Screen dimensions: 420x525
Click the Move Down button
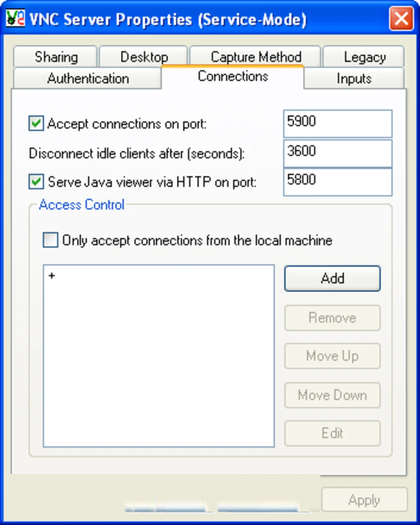(x=332, y=395)
